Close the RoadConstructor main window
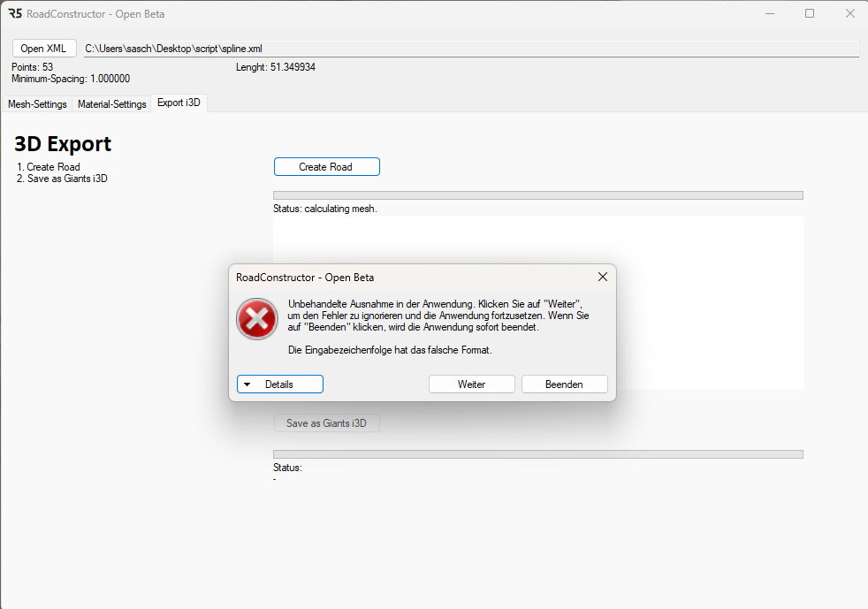This screenshot has width=868, height=609. pyautogui.click(x=849, y=14)
